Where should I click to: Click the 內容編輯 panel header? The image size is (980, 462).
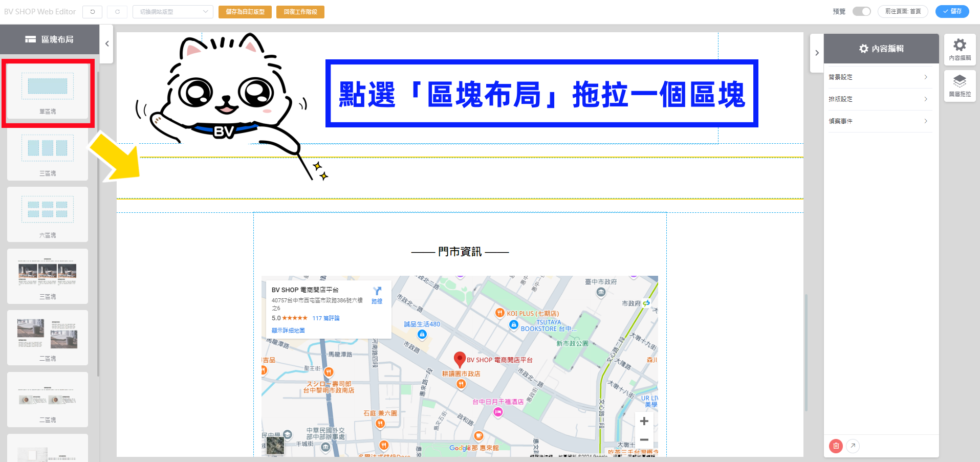881,49
